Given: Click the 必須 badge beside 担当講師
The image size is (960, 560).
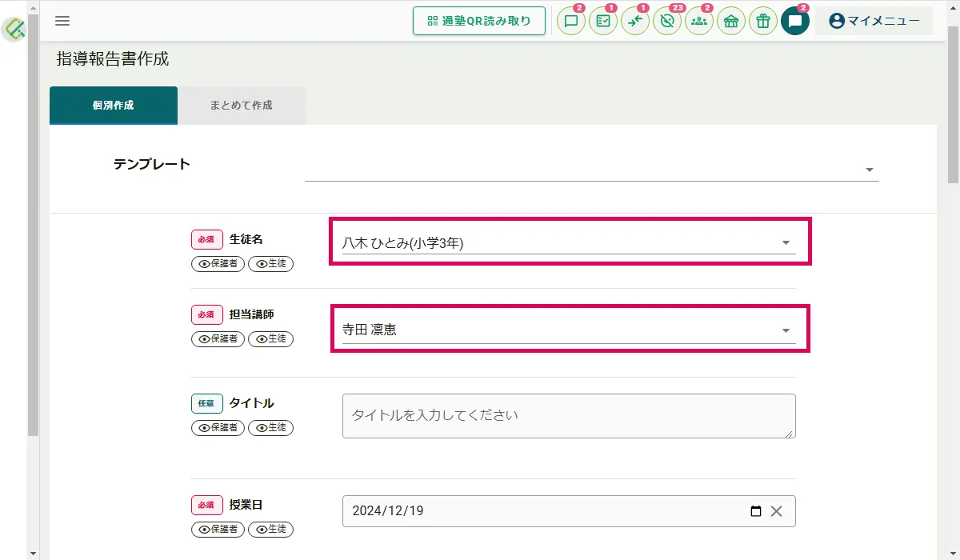Looking at the screenshot, I should [x=207, y=314].
